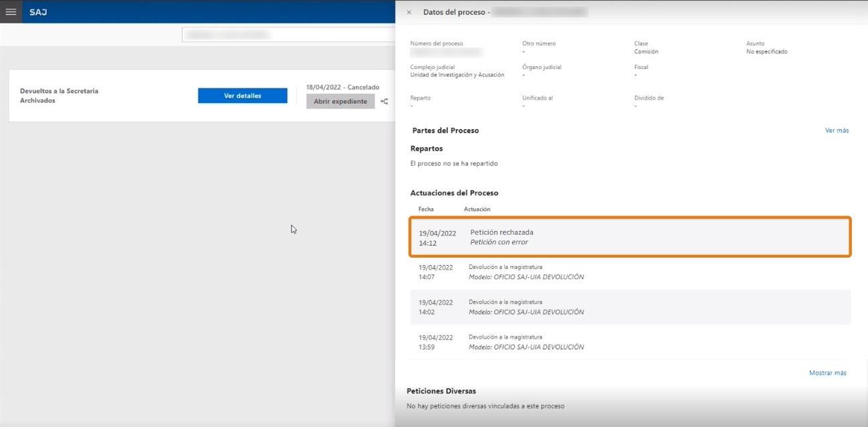
Task: Click the Partes del Proceso heading
Action: point(445,131)
